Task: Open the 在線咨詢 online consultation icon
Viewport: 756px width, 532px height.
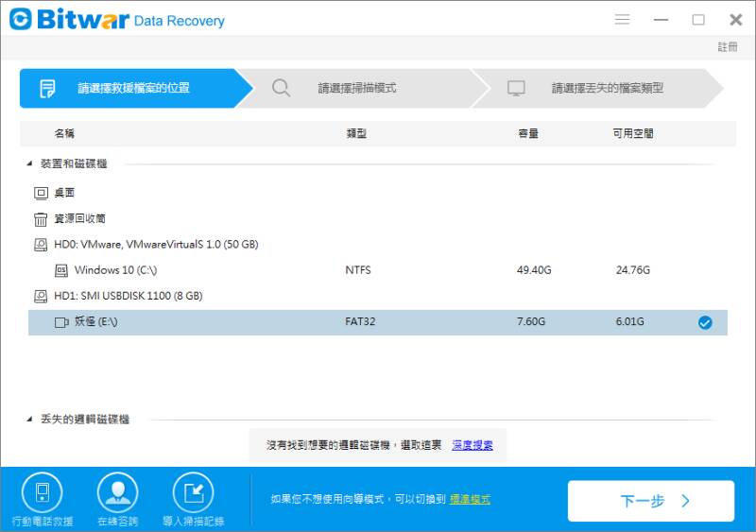Action: tap(117, 493)
